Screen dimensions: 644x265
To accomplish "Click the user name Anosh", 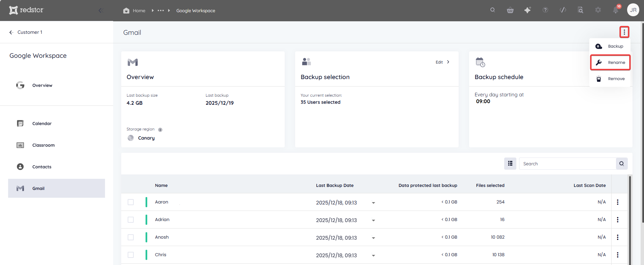I will 162,237.
